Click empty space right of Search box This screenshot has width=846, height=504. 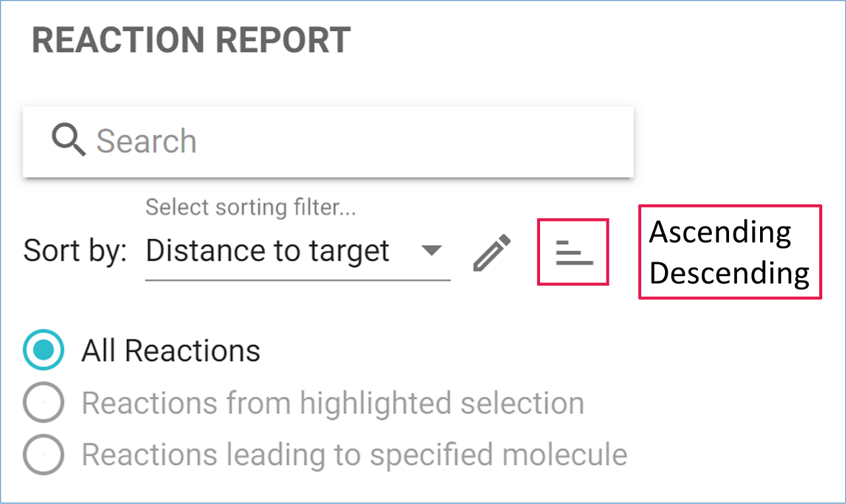pos(734,141)
